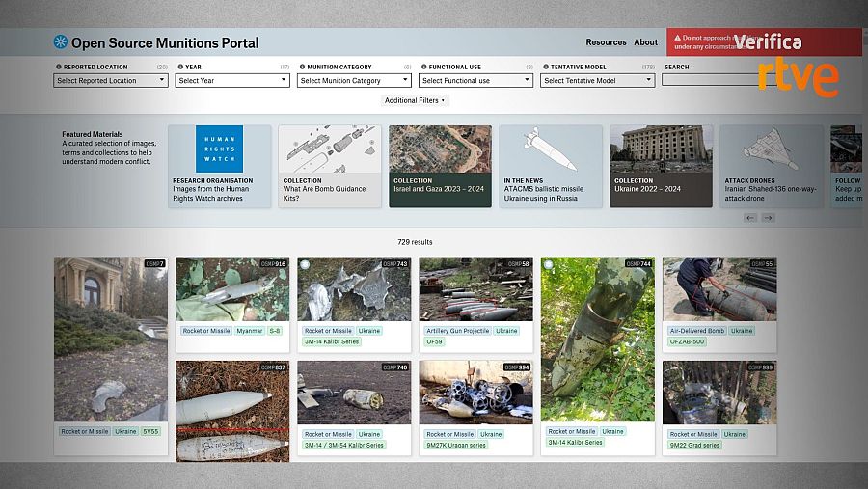Image resolution: width=868 pixels, height=489 pixels.
Task: Select the Air-Delivered Bomb tag
Action: click(x=697, y=331)
